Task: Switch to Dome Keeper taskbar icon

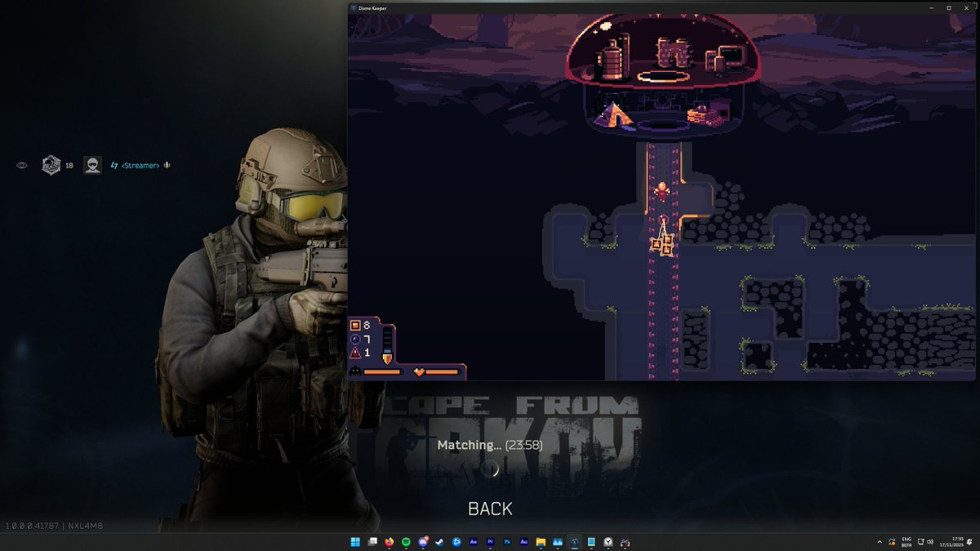Action: coord(574,542)
